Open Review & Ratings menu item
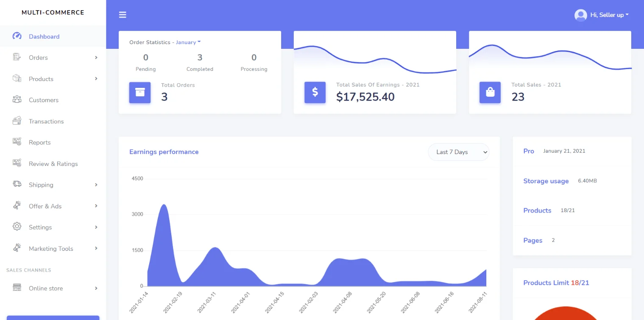 pyautogui.click(x=53, y=164)
